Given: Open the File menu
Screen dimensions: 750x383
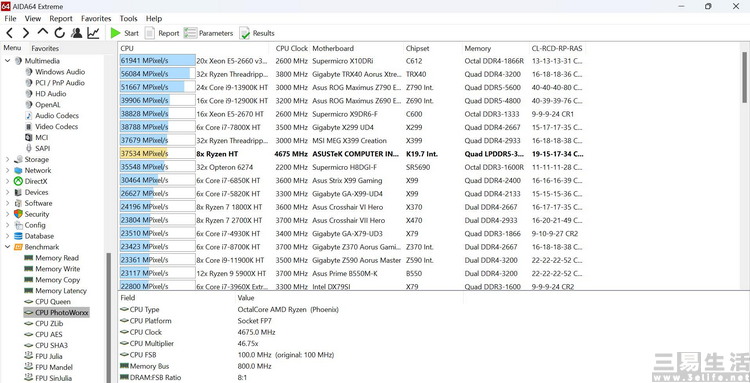Looking at the screenshot, I should click(x=10, y=19).
